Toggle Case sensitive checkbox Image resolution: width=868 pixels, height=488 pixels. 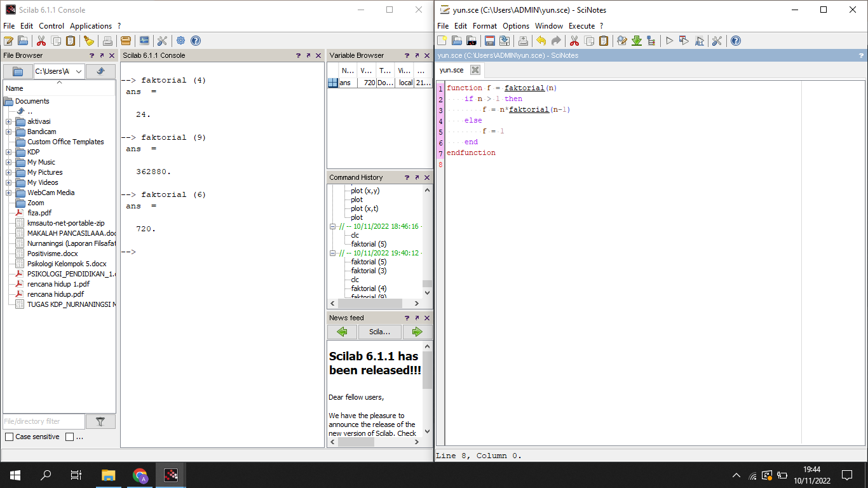[9, 437]
